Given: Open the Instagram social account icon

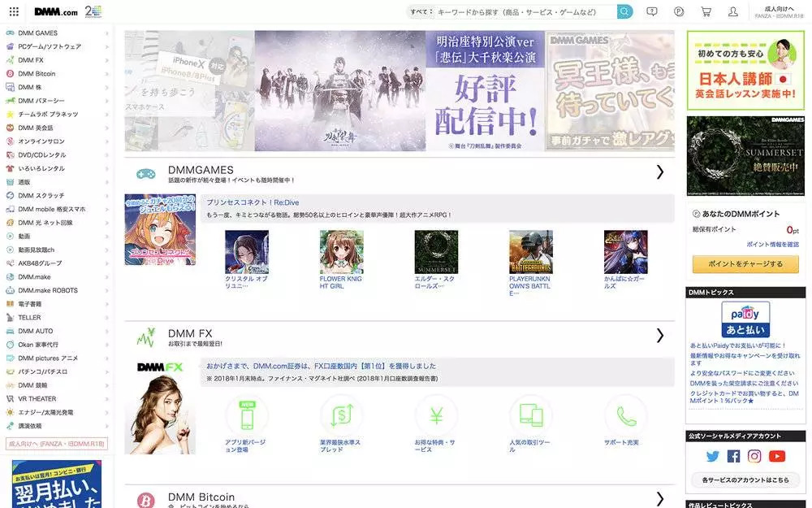Looking at the screenshot, I should [754, 456].
